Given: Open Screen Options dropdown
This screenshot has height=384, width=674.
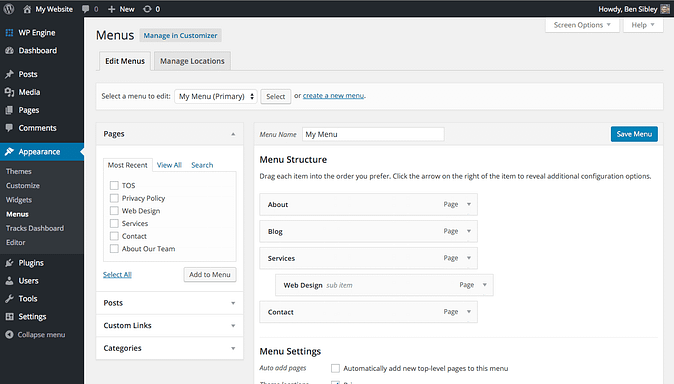Looking at the screenshot, I should click(582, 25).
